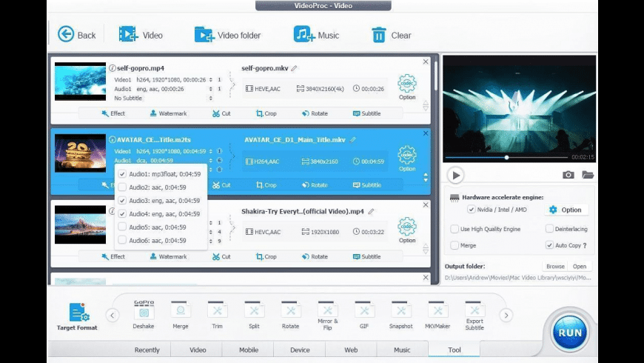Open Effect for self-gopro.mp4

(x=113, y=113)
